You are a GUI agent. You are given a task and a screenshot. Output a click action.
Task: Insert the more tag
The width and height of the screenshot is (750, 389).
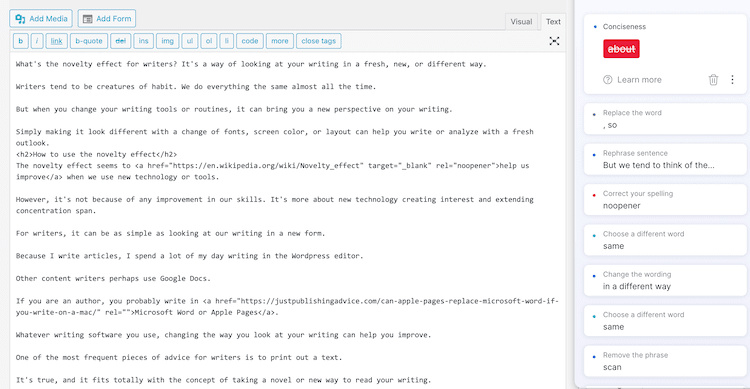tap(280, 41)
